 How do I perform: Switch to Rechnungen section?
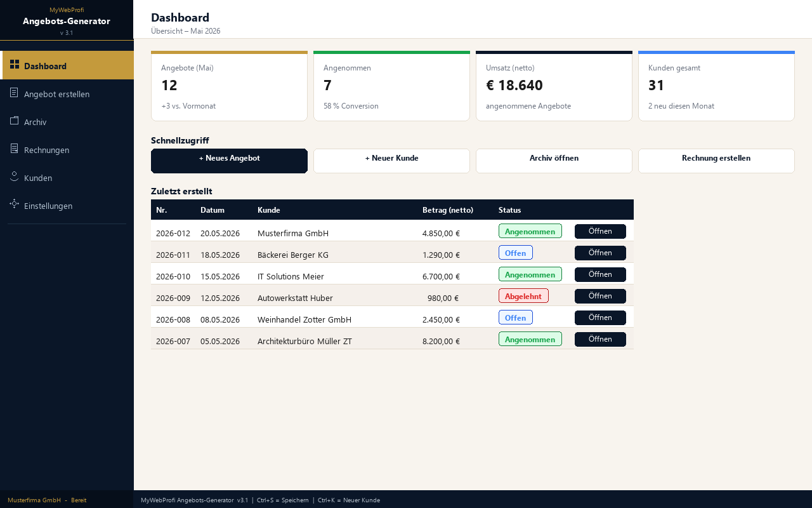click(67, 149)
